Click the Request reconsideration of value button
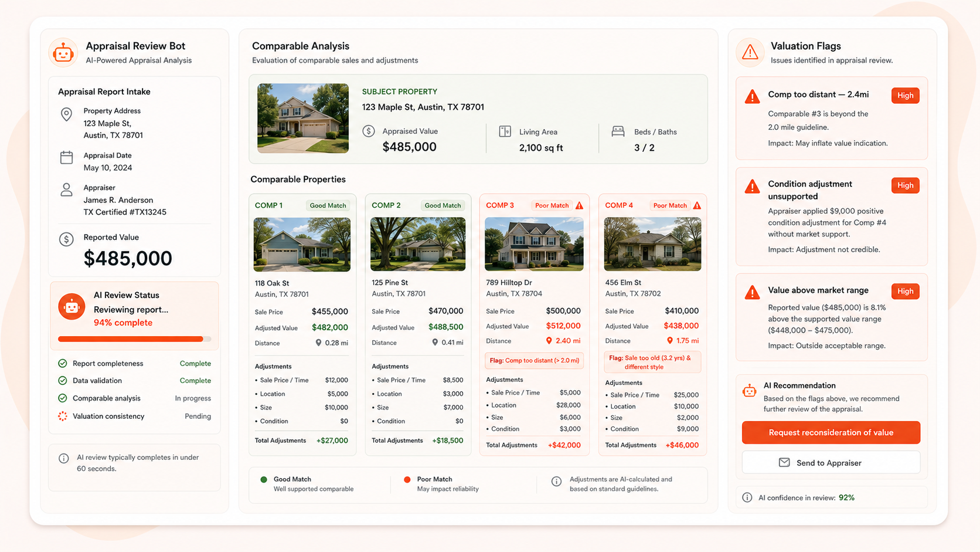Image resolution: width=980 pixels, height=552 pixels. (x=831, y=432)
